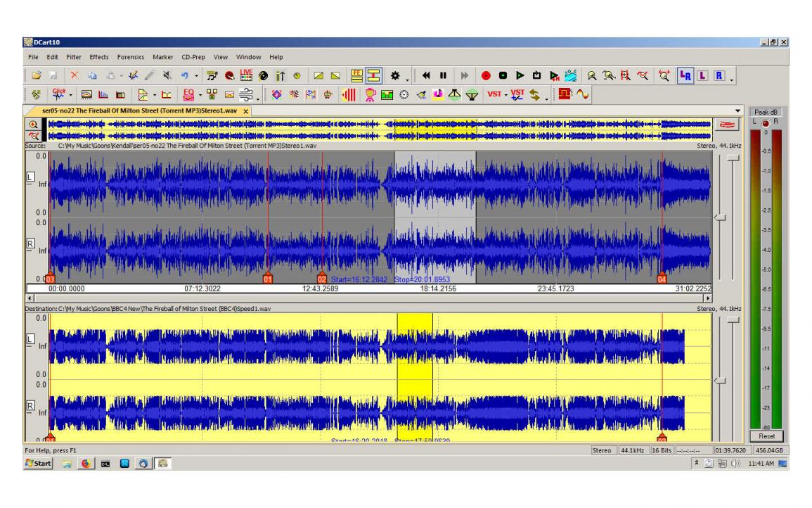
Task: Click the source vertical zoom slider handle
Action: coord(733,158)
